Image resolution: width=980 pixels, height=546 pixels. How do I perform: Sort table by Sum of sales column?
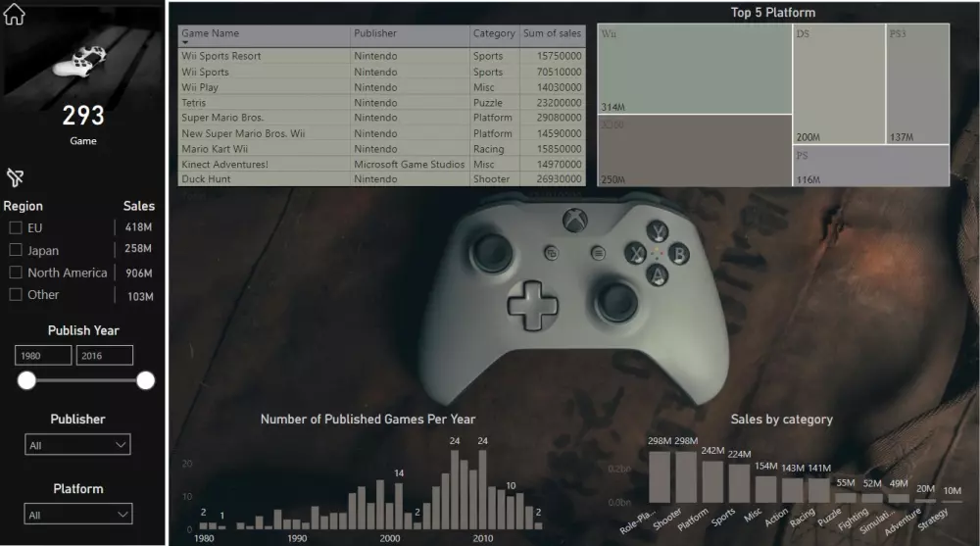pos(552,33)
